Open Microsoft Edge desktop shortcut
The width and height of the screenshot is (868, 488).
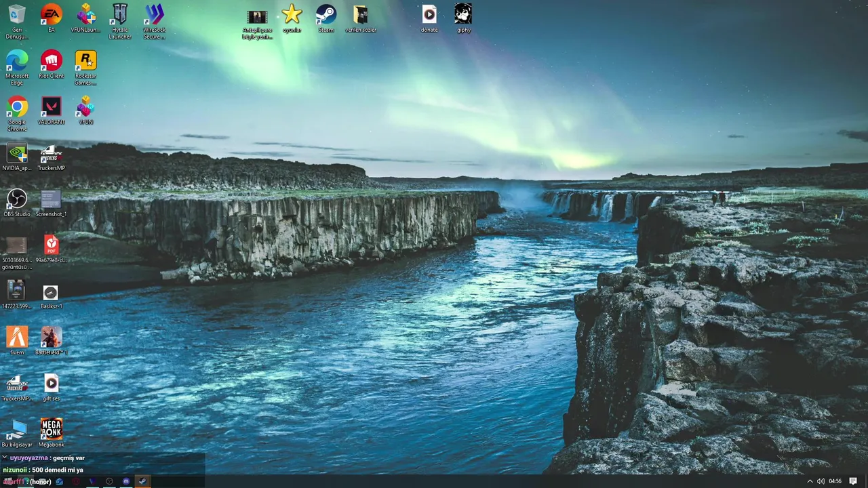17,68
